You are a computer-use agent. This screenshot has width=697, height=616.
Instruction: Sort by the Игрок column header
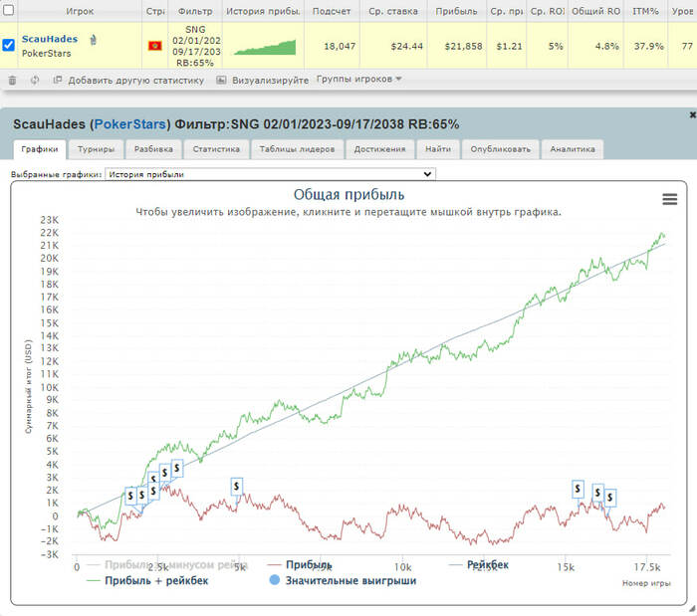pos(80,11)
